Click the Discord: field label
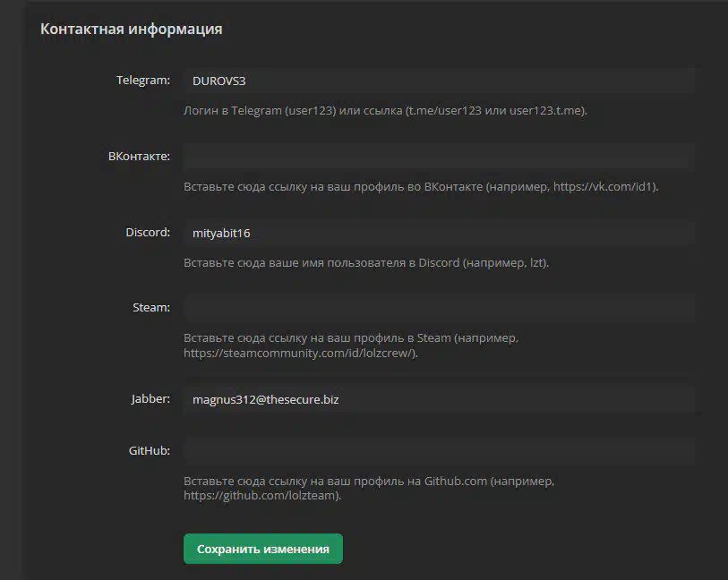This screenshot has height=580, width=728. [x=148, y=232]
